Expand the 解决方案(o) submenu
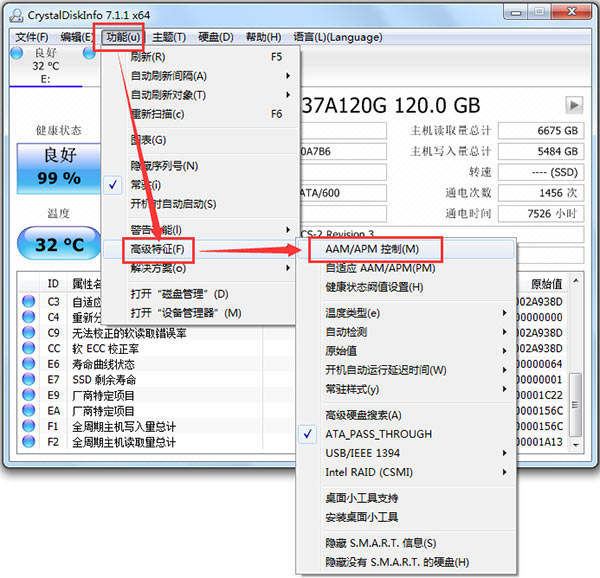The width and height of the screenshot is (600, 578). (x=200, y=268)
